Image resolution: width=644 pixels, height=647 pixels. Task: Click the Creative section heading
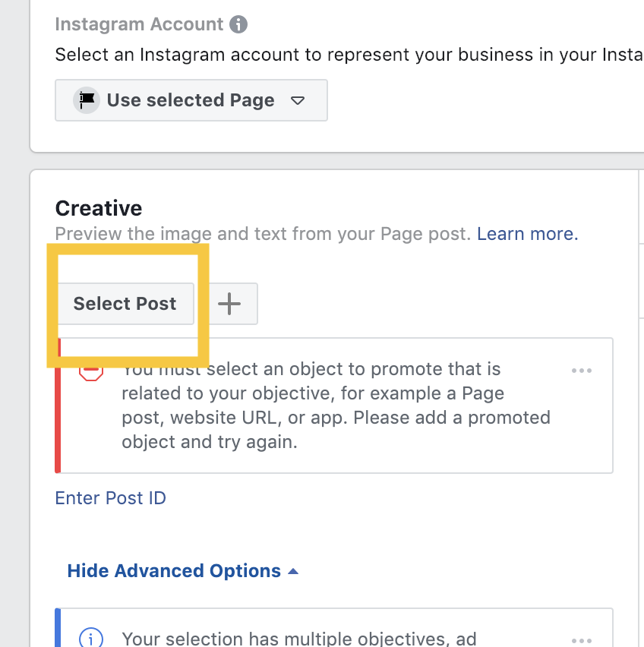99,208
